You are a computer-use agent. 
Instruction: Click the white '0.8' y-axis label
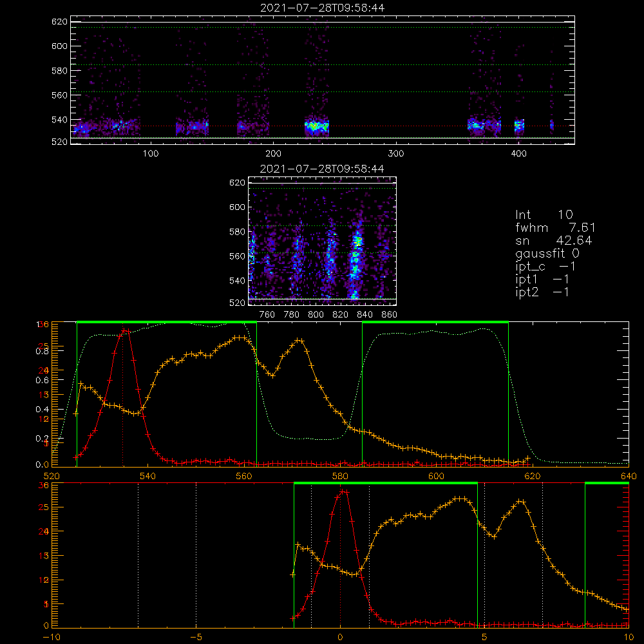(43, 351)
